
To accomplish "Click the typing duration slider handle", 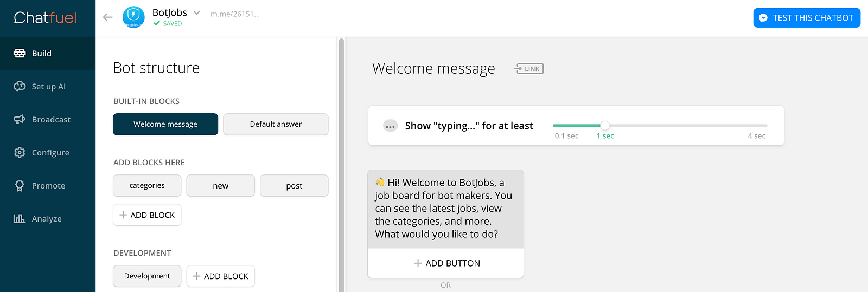I will coord(605,125).
